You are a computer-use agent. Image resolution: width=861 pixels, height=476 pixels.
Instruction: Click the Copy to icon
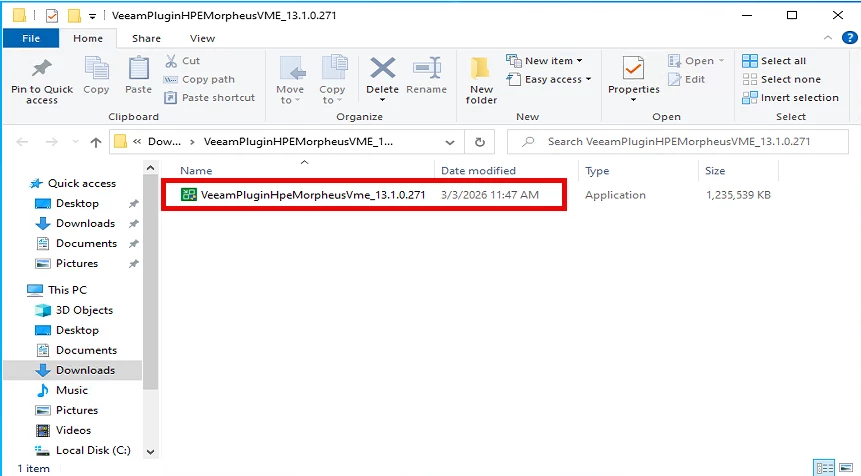point(333,69)
